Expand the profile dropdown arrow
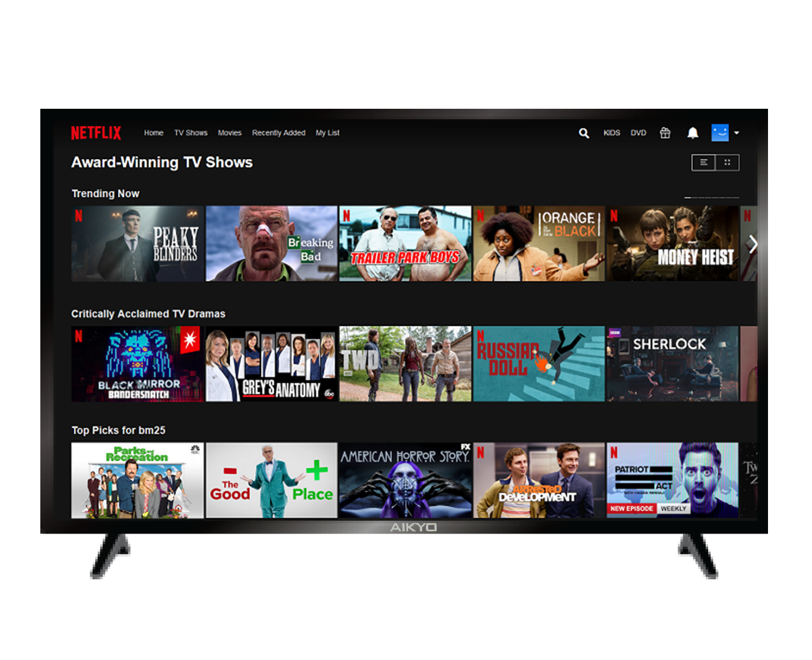The width and height of the screenshot is (812, 660). coord(737,133)
